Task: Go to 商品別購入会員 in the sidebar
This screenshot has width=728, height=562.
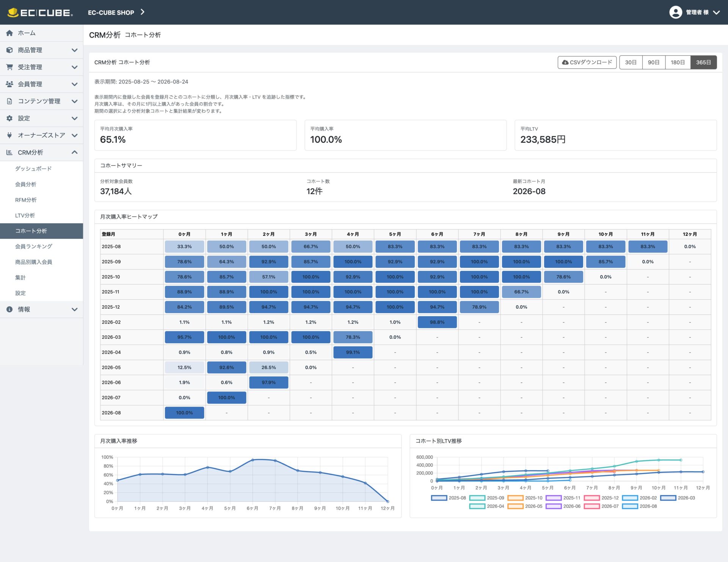Action: click(x=42, y=262)
